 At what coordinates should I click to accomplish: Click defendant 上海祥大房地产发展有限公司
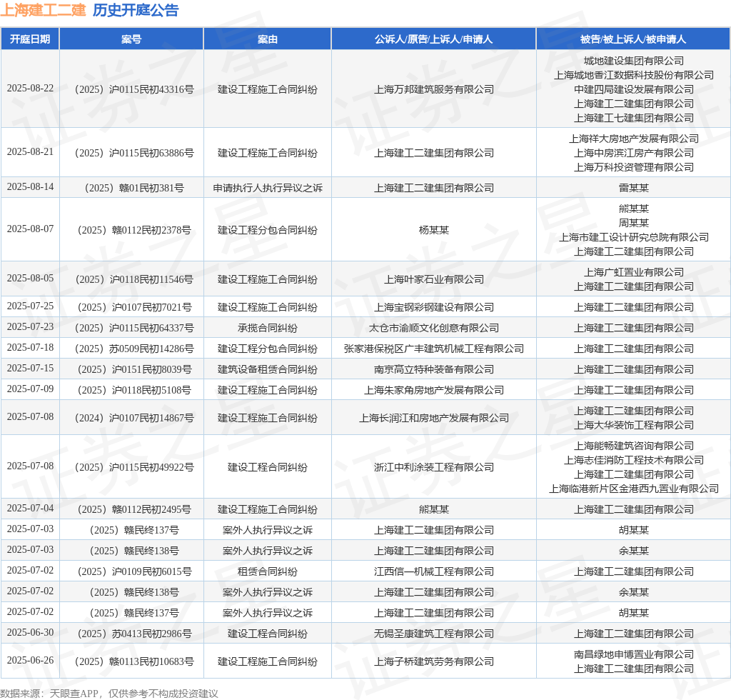click(634, 139)
